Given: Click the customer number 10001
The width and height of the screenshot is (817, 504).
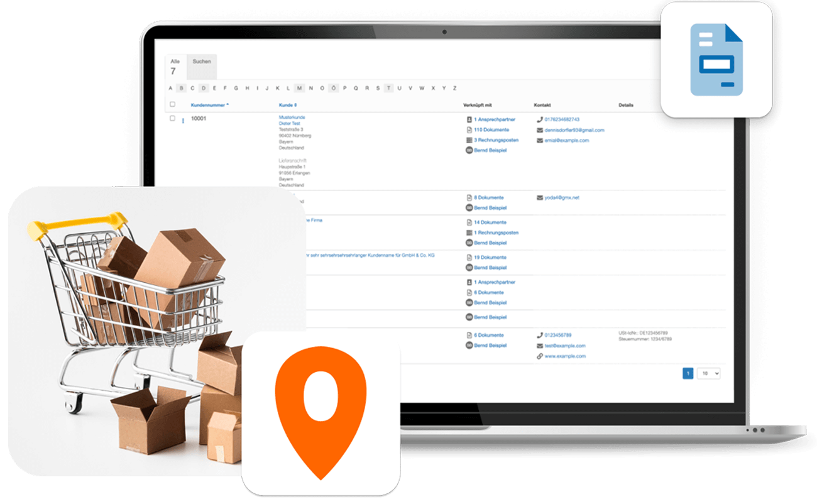Looking at the screenshot, I should (x=199, y=118).
